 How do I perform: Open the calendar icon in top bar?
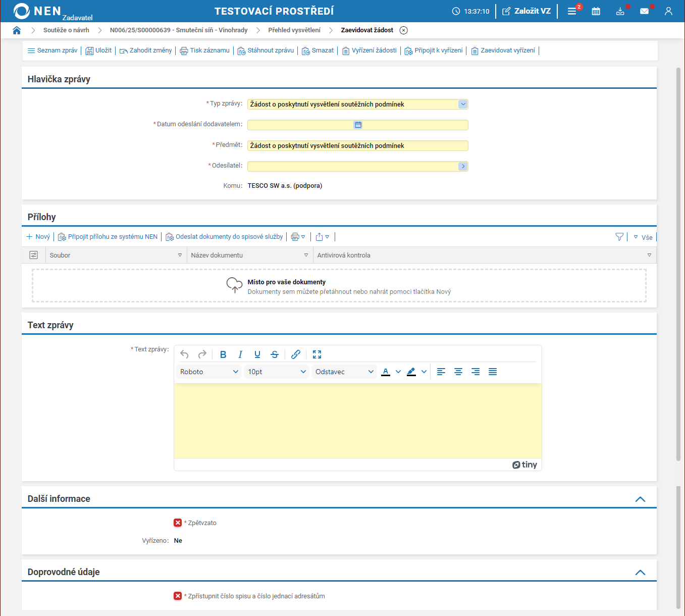click(596, 11)
